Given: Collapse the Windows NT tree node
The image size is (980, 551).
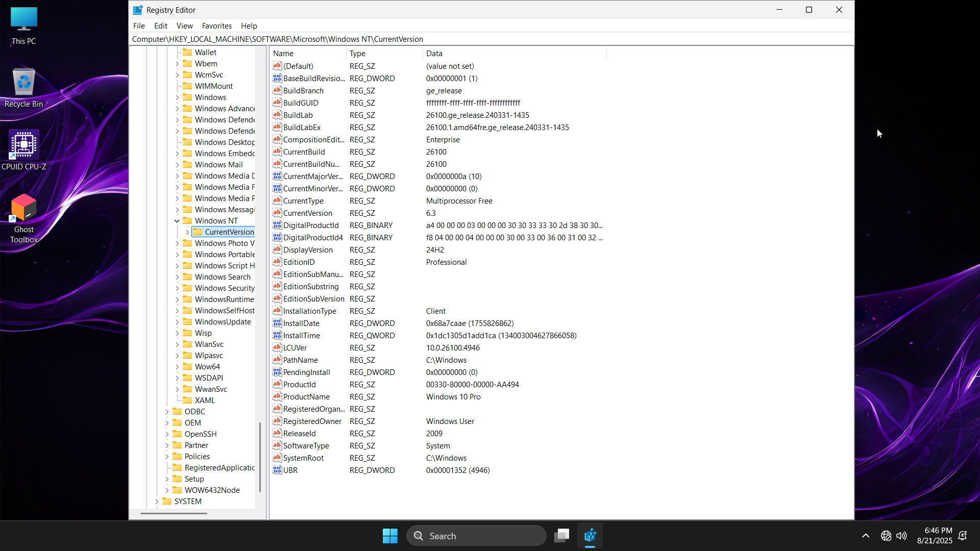Looking at the screenshot, I should (177, 221).
